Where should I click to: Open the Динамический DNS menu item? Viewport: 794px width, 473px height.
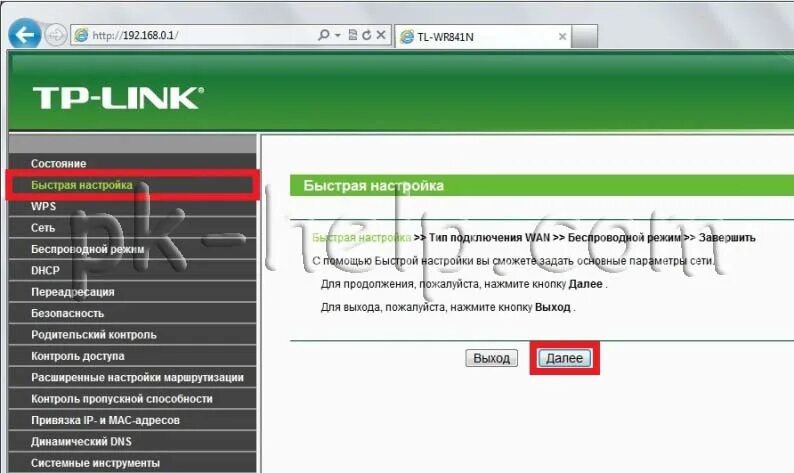tap(133, 442)
